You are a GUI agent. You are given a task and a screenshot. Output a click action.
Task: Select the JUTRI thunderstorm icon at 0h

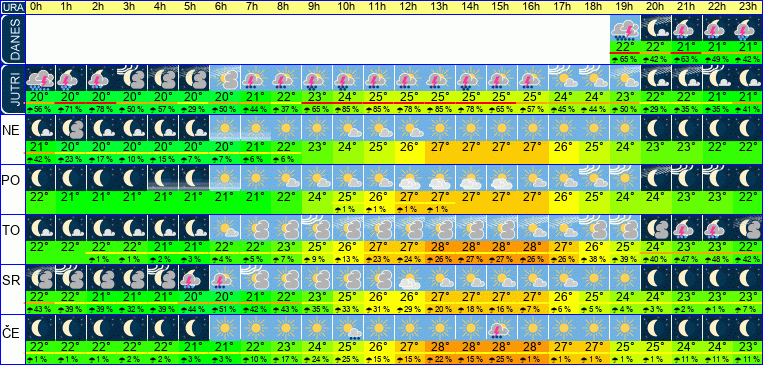point(40,78)
